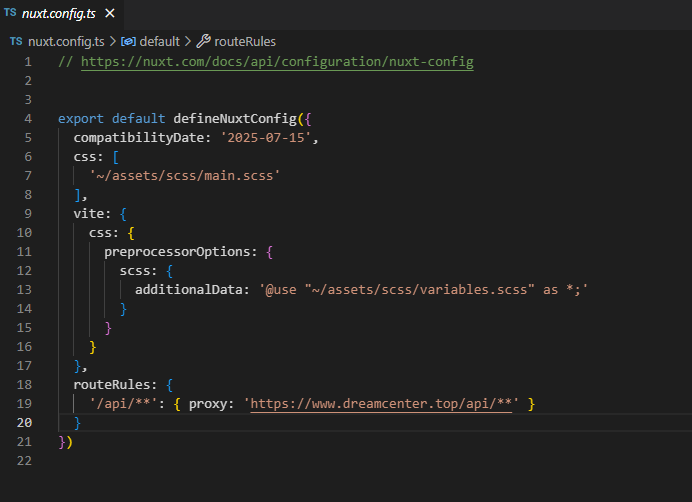Click the chevron between default and routeRules

(187, 42)
